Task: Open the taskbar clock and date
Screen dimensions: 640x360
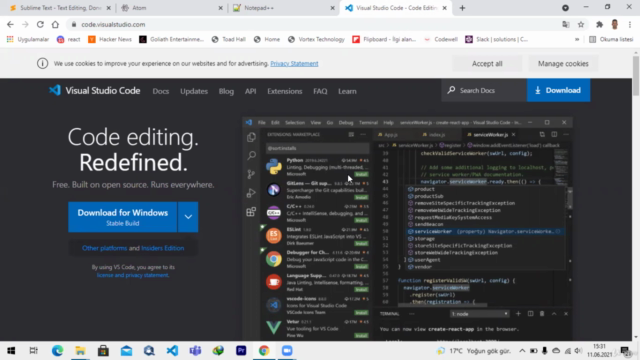Action: pos(599,351)
